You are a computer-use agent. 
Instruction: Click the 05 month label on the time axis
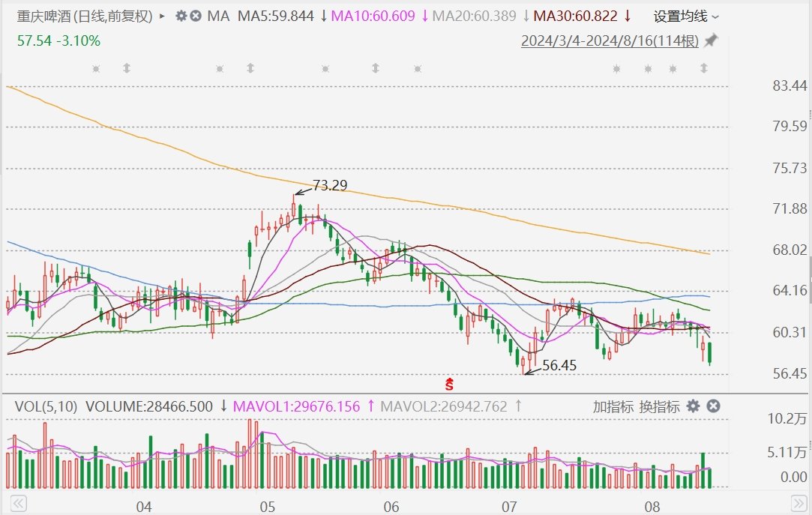267,506
